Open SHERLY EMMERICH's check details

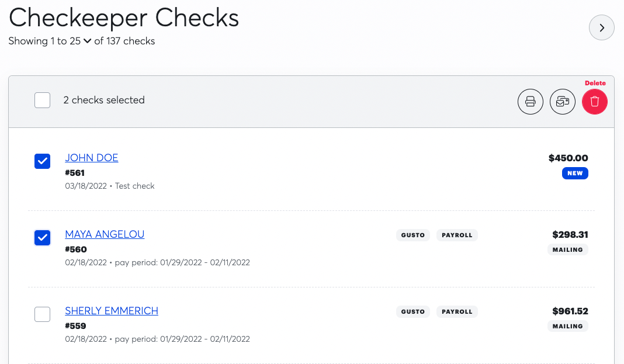[x=111, y=311]
